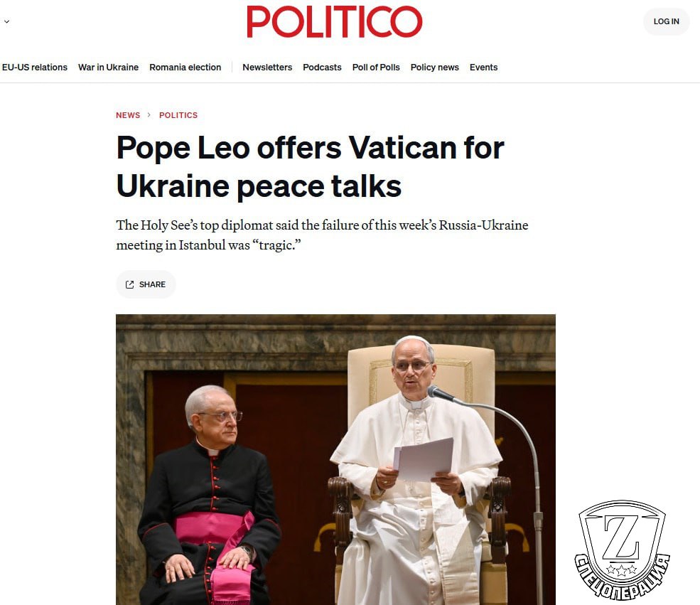This screenshot has width=700, height=605.
Task: Click the share arrow icon
Action: click(129, 284)
